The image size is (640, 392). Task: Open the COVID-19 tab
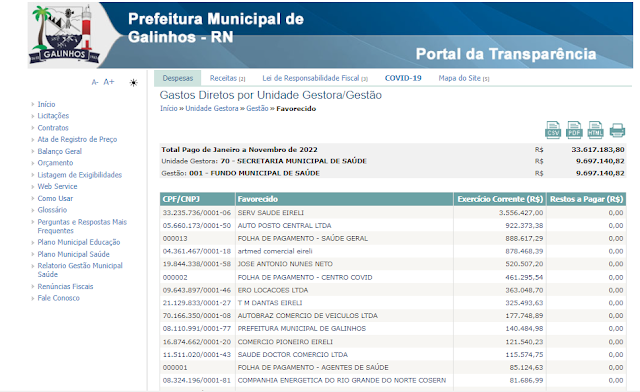(x=403, y=78)
